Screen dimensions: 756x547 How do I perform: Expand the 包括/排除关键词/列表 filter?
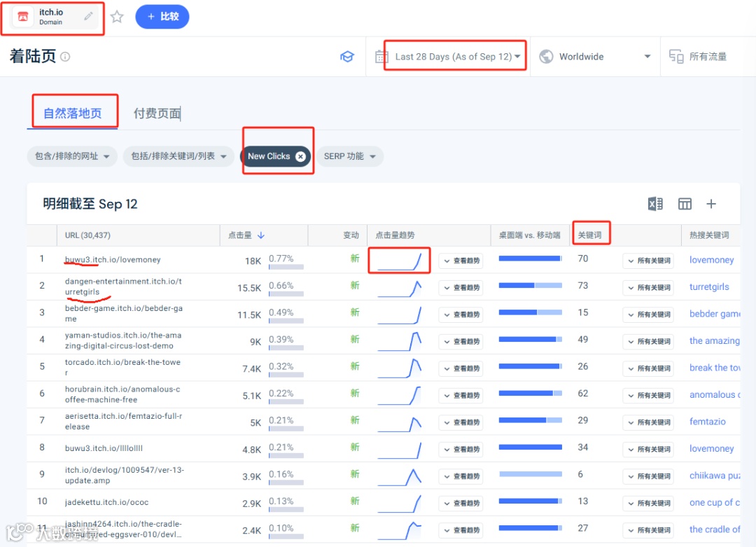pyautogui.click(x=179, y=156)
